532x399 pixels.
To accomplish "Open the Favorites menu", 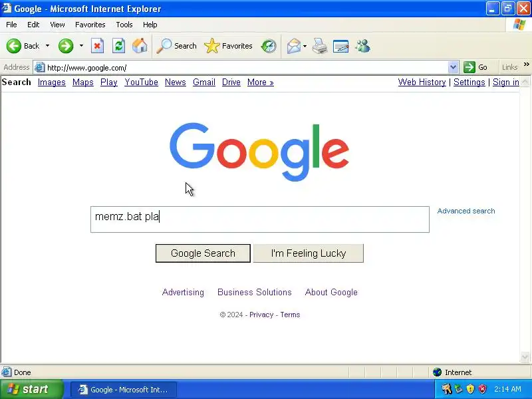I will (x=90, y=25).
